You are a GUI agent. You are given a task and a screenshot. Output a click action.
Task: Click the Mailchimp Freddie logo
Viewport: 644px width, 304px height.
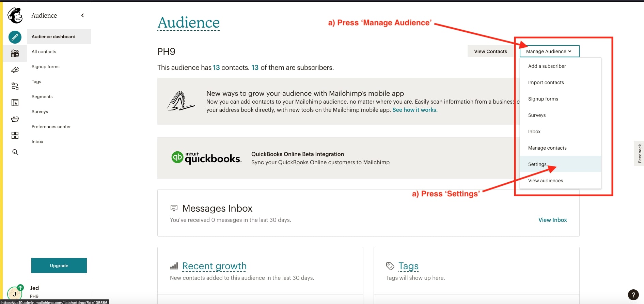[15, 15]
